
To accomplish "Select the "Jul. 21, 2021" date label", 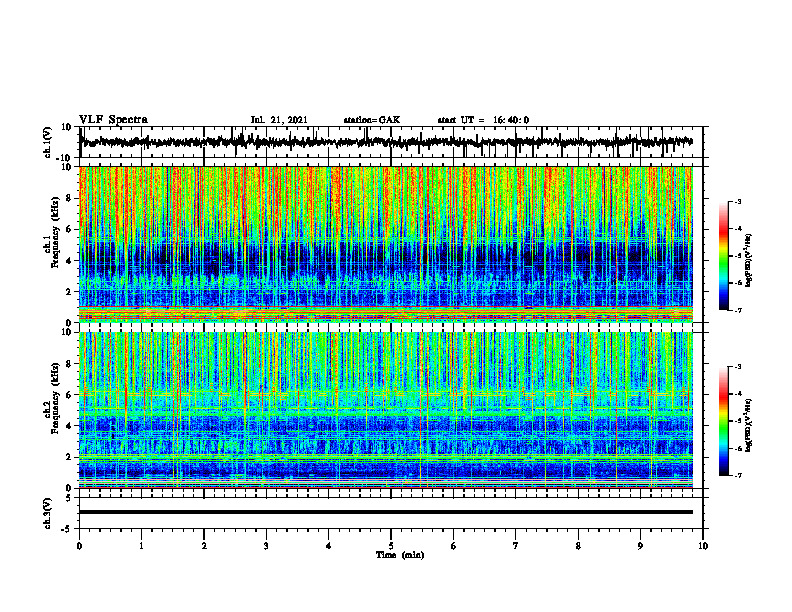I will tap(279, 120).
